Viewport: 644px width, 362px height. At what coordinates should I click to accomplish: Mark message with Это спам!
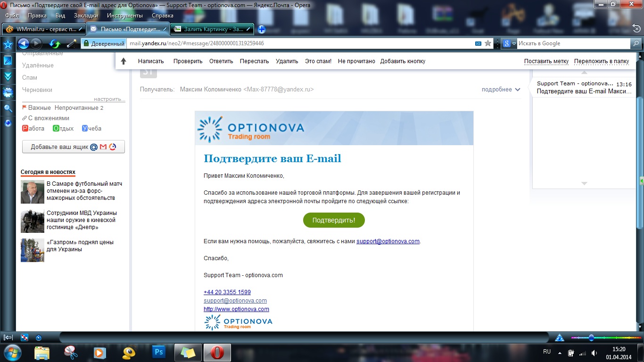pyautogui.click(x=318, y=61)
